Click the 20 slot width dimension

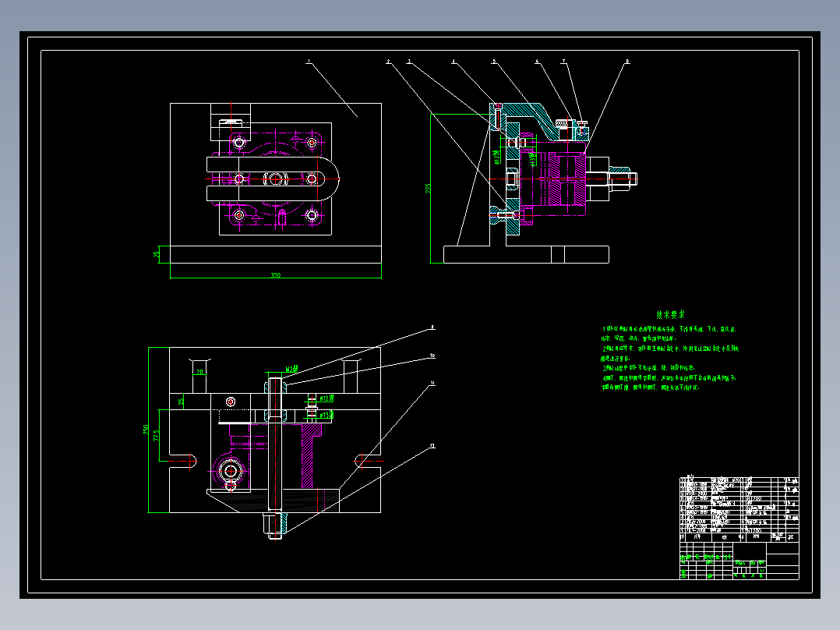coord(199,372)
